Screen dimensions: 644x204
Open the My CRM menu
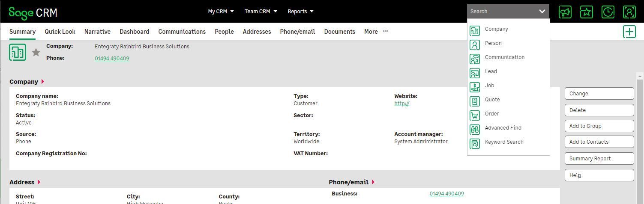pyautogui.click(x=221, y=12)
